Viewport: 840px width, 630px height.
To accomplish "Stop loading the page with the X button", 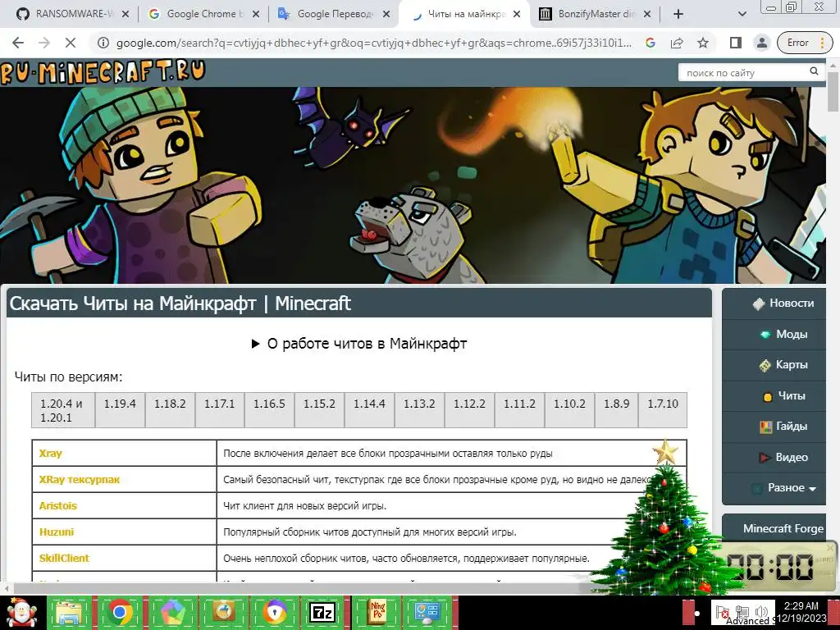I will [71, 43].
